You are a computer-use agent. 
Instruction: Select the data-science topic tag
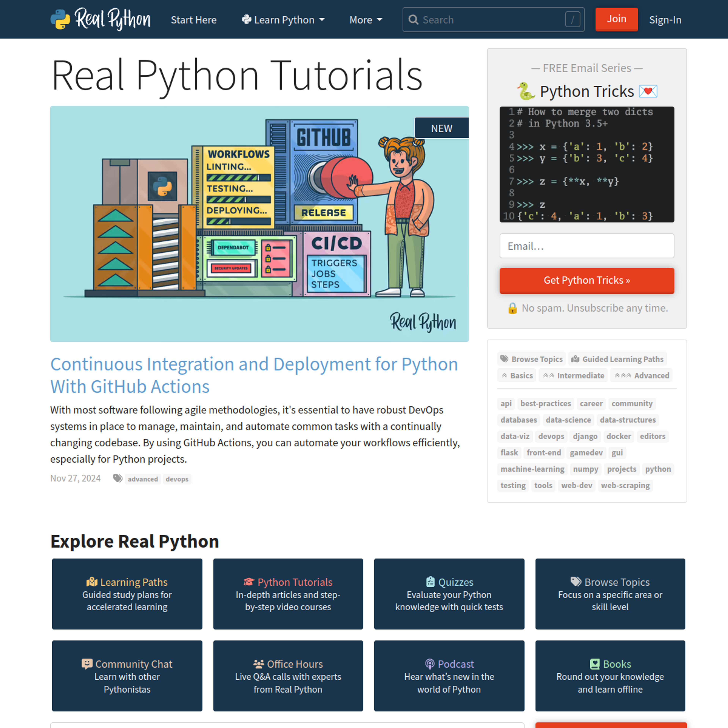click(568, 420)
